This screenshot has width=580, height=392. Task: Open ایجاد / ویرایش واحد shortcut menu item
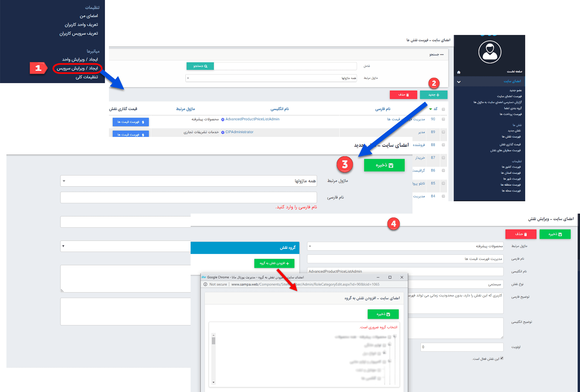tap(80, 60)
